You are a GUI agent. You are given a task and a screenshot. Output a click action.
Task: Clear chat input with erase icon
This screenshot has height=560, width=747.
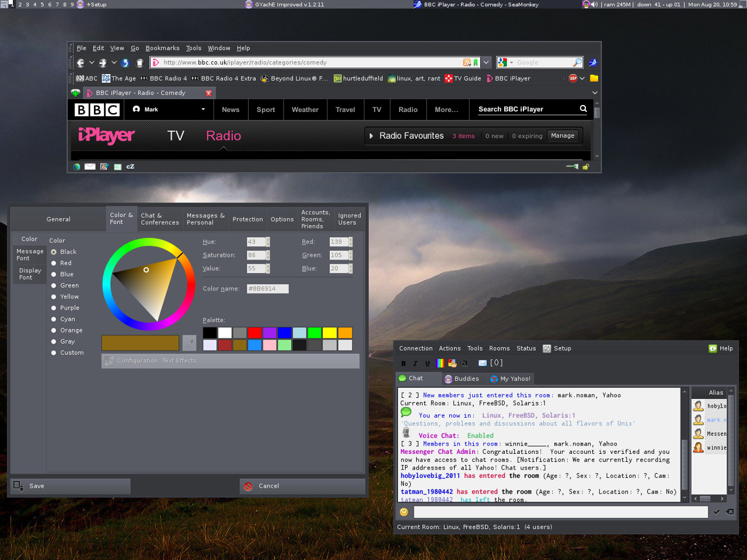pos(730,512)
